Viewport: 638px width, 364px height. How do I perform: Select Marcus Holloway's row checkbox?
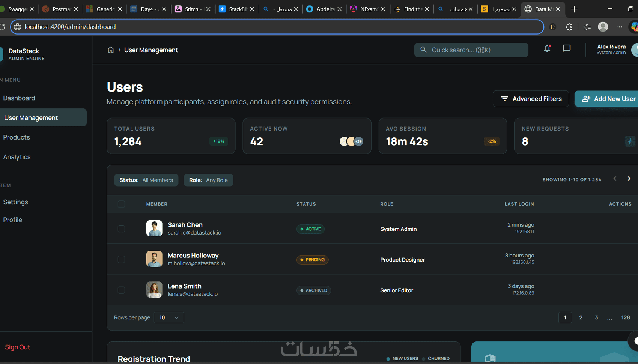tap(121, 259)
